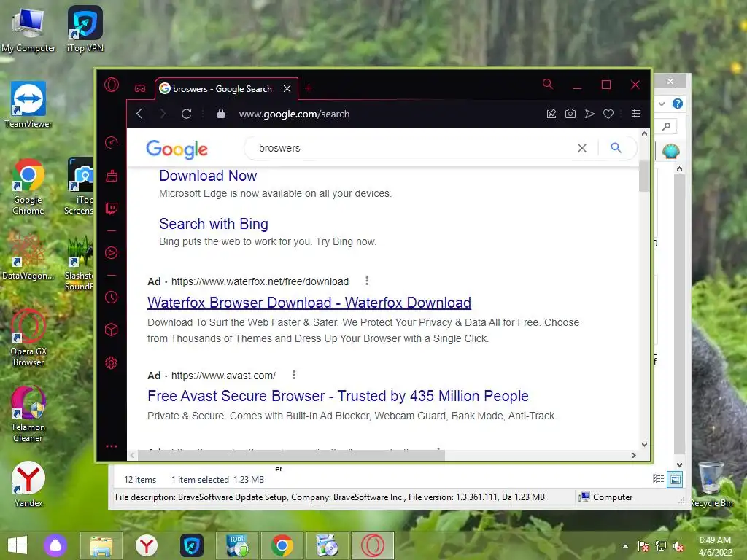
Task: Open the Recycle Bin
Action: coord(711,484)
